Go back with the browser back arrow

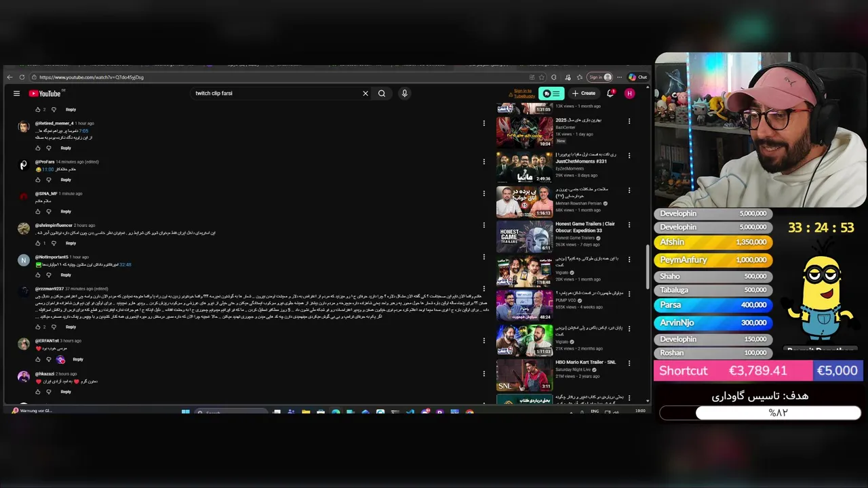coord(9,77)
